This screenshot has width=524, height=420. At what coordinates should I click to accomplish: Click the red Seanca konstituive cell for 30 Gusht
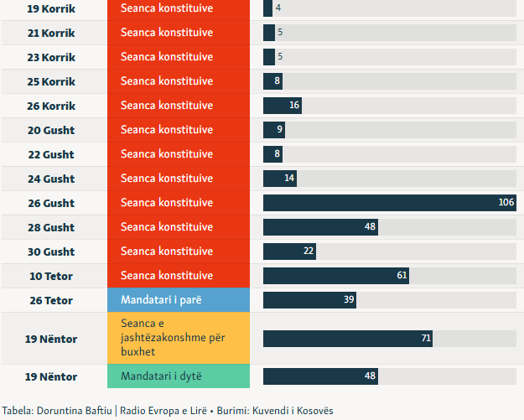coord(179,251)
